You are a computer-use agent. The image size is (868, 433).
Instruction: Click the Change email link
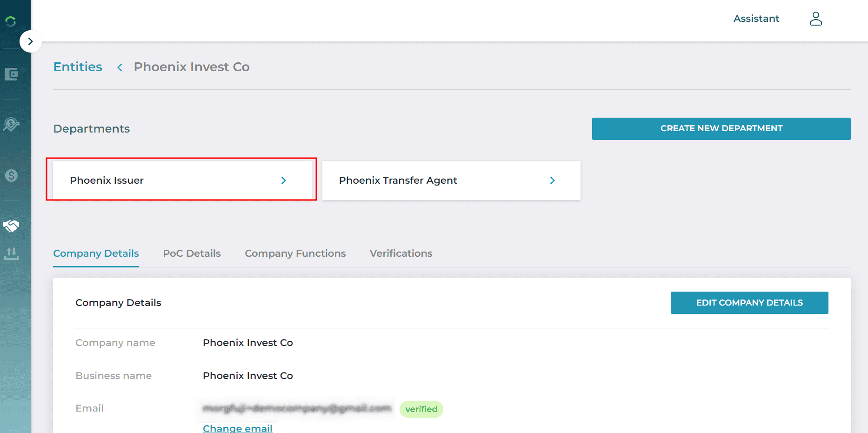(237, 428)
